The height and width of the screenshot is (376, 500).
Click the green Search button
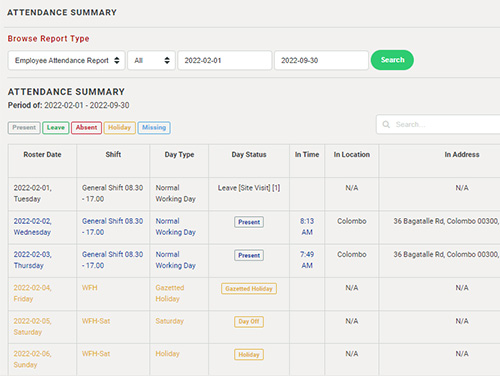tap(392, 60)
